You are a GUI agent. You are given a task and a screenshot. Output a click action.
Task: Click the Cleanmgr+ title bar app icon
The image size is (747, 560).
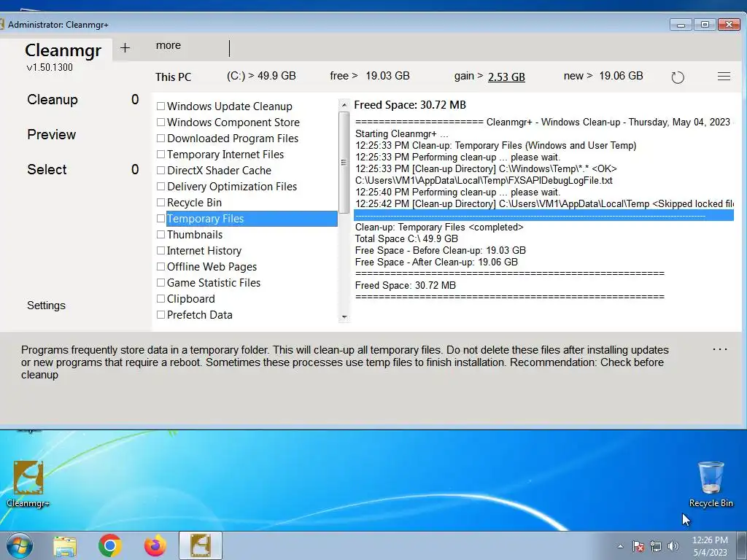2,24
